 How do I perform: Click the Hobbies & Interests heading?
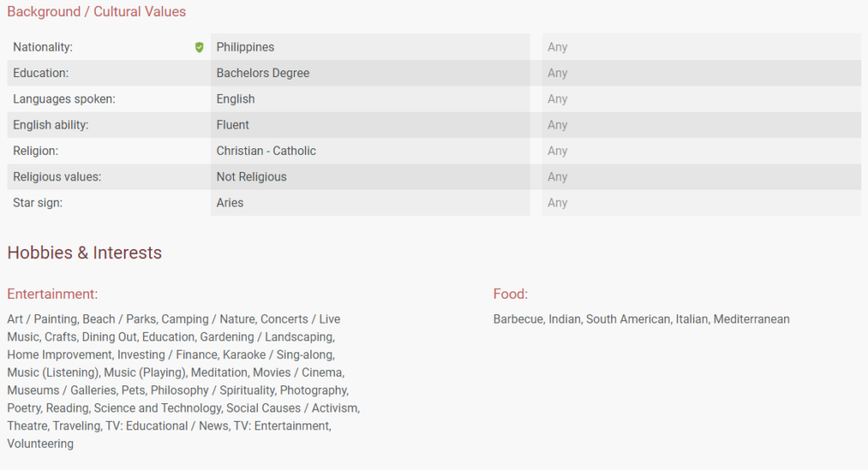coord(85,252)
